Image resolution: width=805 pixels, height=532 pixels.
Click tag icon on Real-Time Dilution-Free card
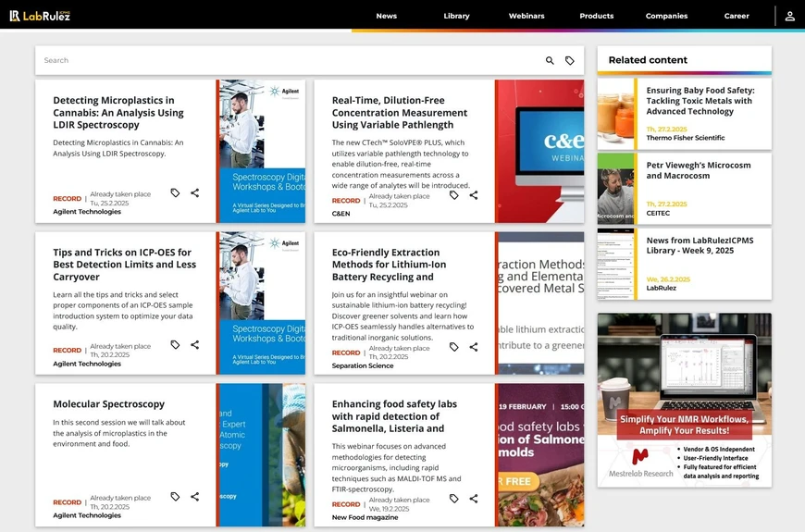(x=453, y=195)
